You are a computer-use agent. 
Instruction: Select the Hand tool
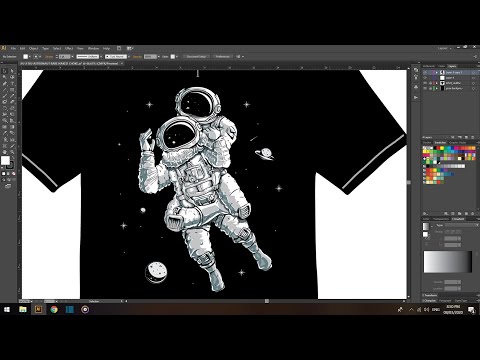[5, 152]
